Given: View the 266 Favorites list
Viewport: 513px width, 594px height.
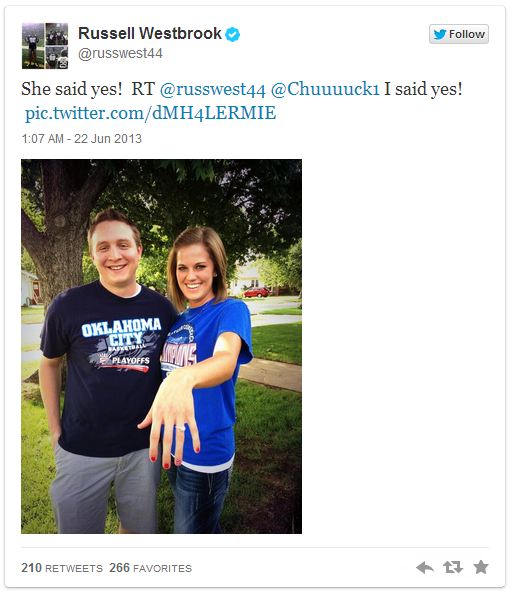Looking at the screenshot, I should tap(150, 568).
